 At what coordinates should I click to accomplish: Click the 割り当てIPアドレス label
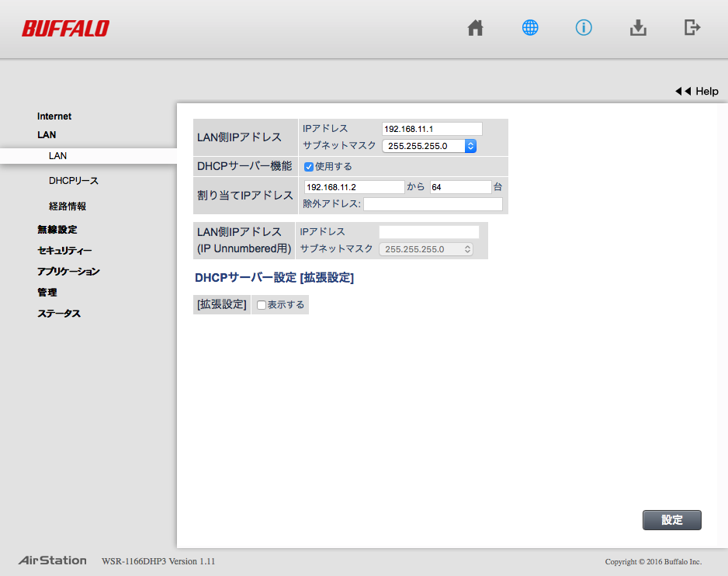(245, 195)
